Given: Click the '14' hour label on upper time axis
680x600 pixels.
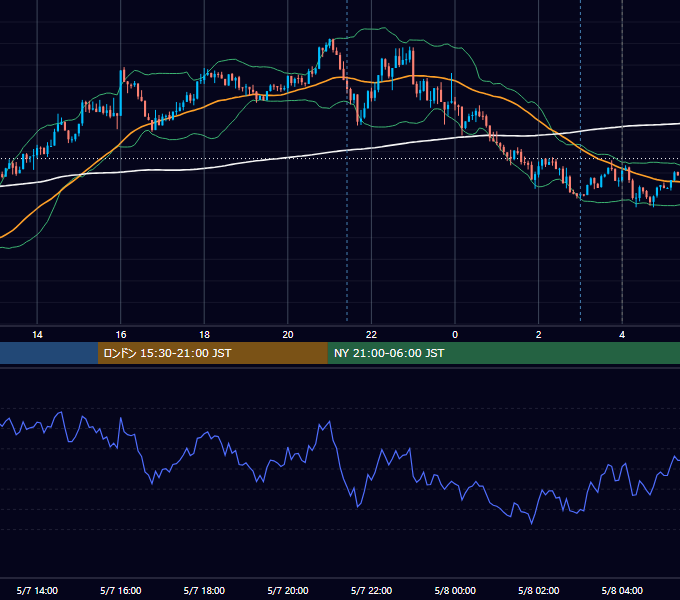Looking at the screenshot, I should click(37, 335).
